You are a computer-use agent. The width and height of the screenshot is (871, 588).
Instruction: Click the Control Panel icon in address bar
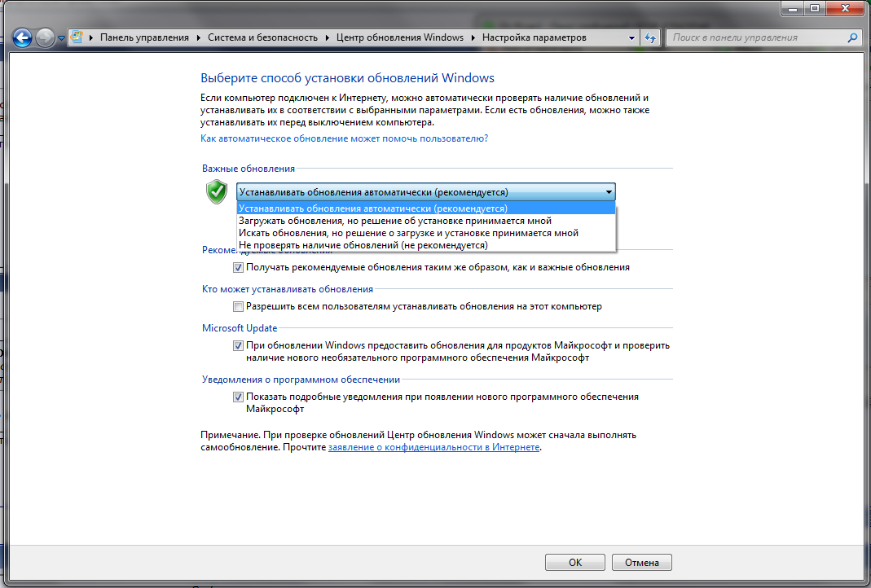77,38
